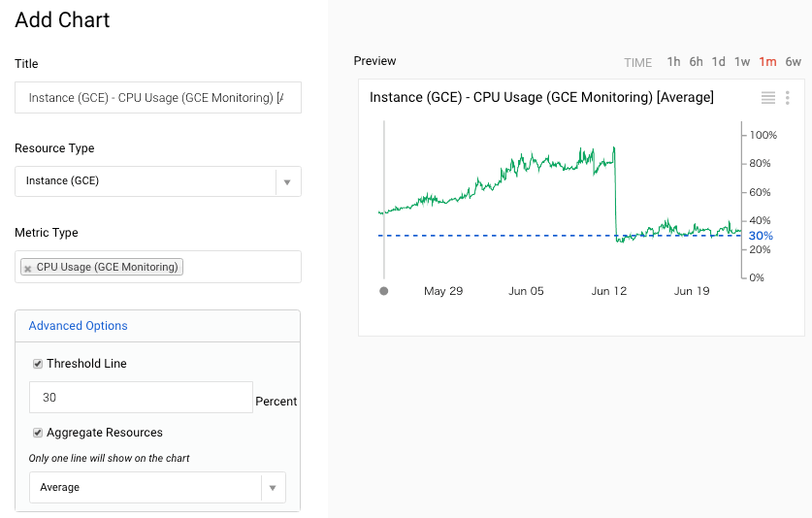
Task: Click the gray marker dot below the chart
Action: pos(384,290)
